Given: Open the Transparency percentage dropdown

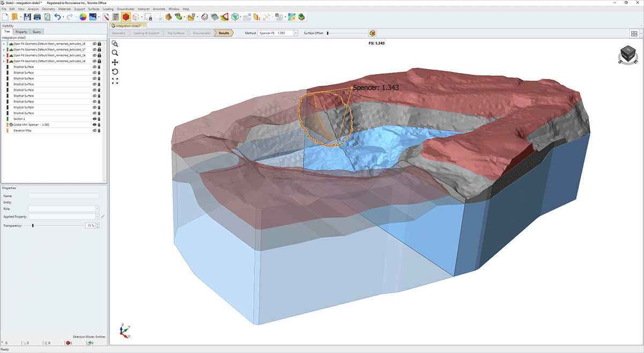Looking at the screenshot, I should point(97,226).
